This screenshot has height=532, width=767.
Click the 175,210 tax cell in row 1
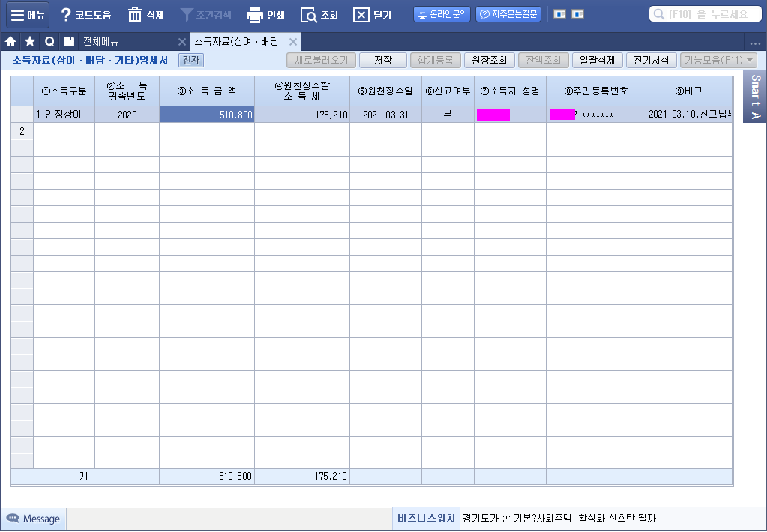point(302,115)
